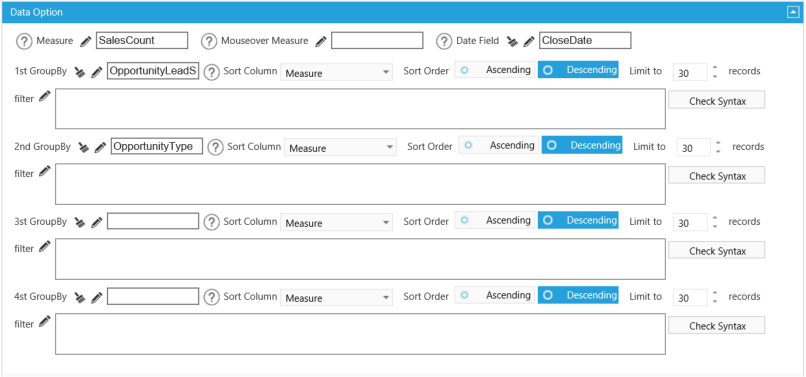Select Ascending for 1st GroupBy sort order
806x377 pixels.
(x=494, y=70)
